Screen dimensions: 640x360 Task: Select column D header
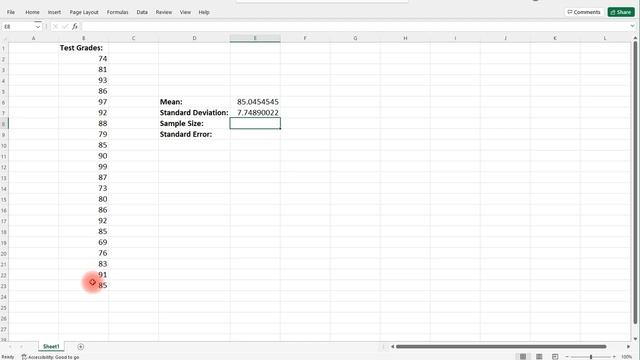pyautogui.click(x=194, y=38)
